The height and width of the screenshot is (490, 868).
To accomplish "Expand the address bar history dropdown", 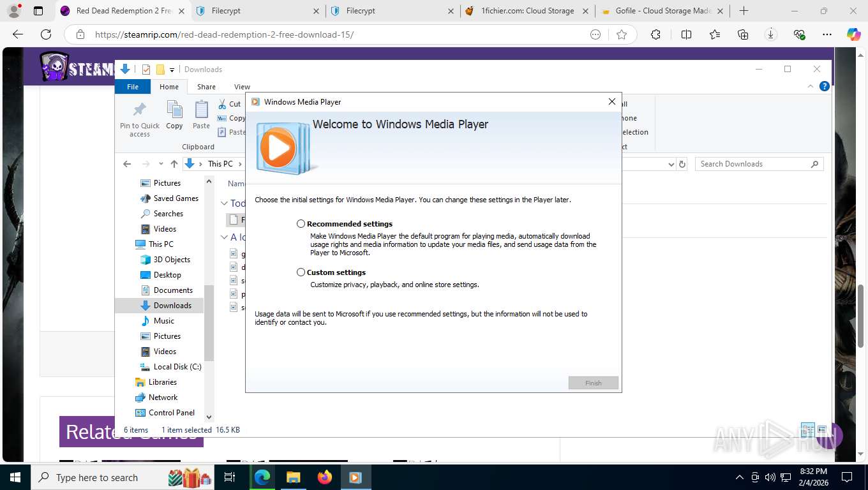I will (x=671, y=164).
